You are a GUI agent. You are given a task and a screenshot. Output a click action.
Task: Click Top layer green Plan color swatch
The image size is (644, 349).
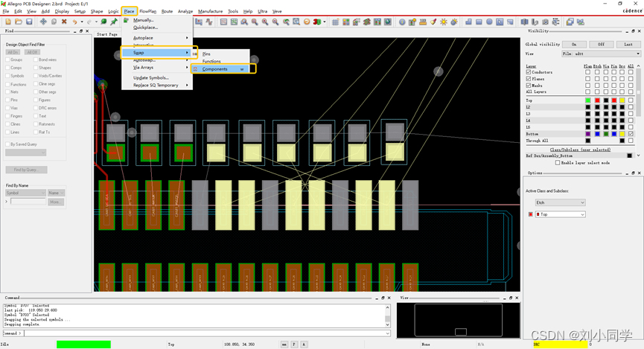pos(587,100)
